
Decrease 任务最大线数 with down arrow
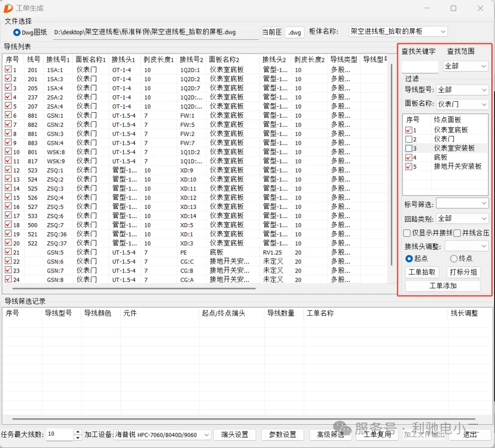point(77,437)
